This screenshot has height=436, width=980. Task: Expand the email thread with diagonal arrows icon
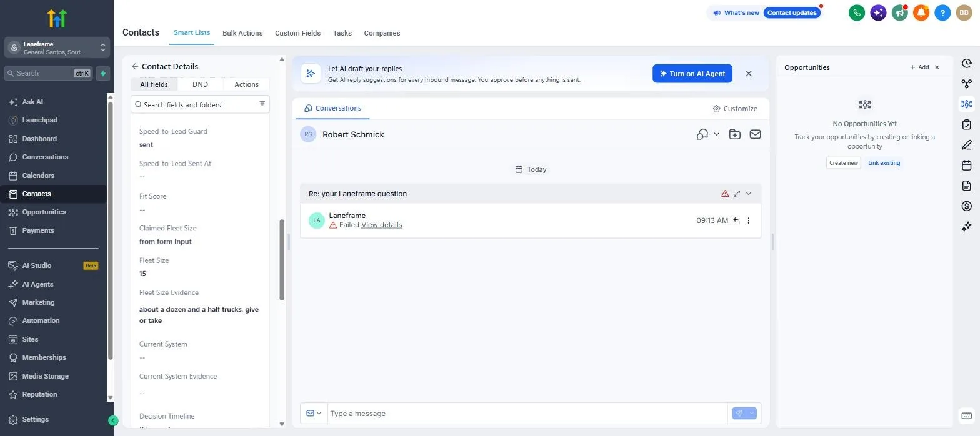[x=737, y=194]
